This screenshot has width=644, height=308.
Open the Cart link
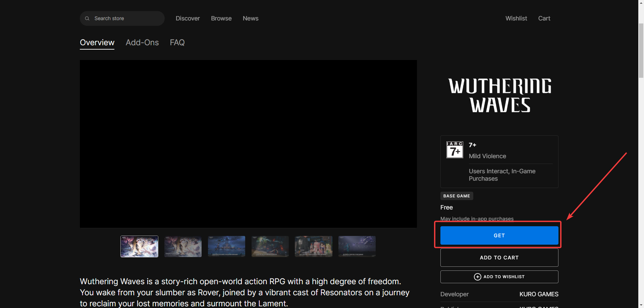[x=544, y=18]
